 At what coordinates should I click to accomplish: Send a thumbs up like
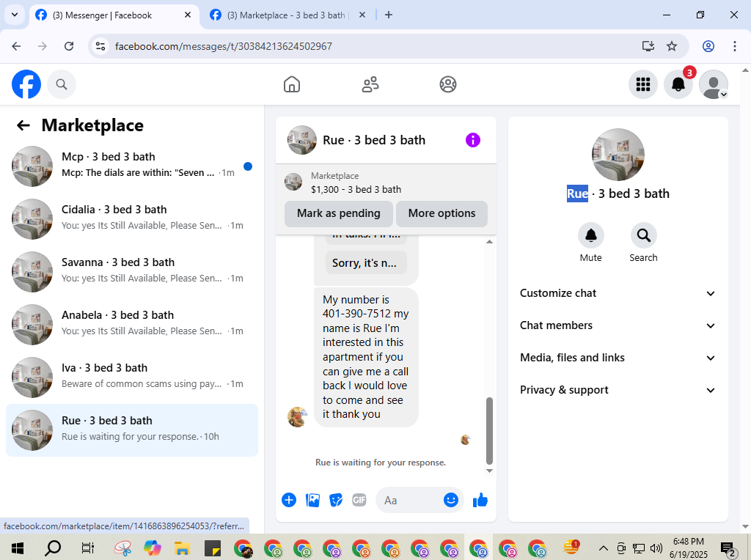(x=480, y=500)
